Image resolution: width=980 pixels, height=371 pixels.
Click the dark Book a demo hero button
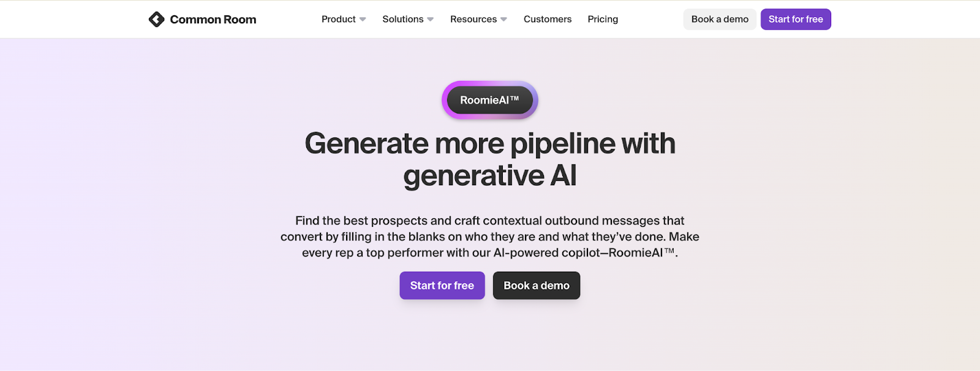(536, 286)
